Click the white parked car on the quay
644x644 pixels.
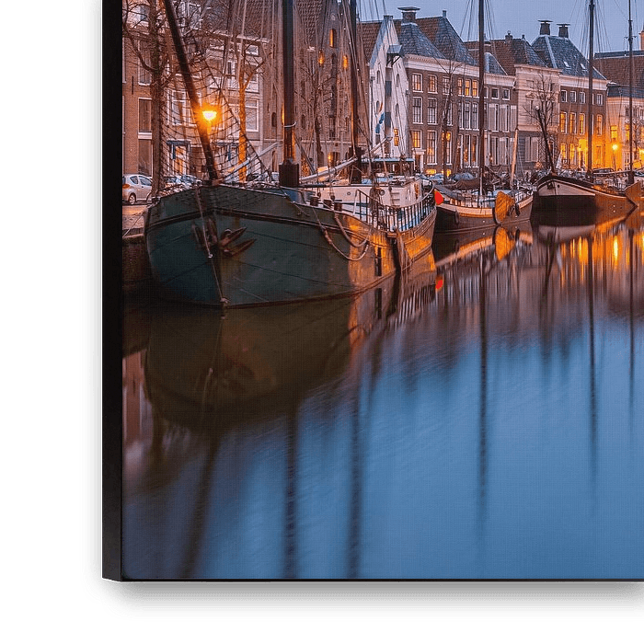click(136, 189)
